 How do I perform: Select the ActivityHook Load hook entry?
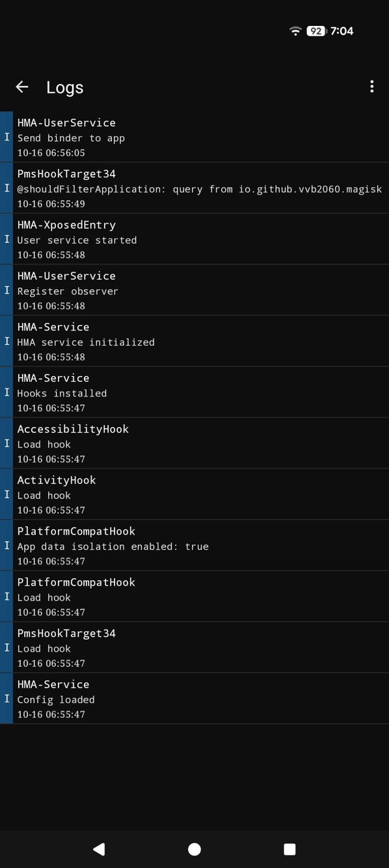click(195, 494)
